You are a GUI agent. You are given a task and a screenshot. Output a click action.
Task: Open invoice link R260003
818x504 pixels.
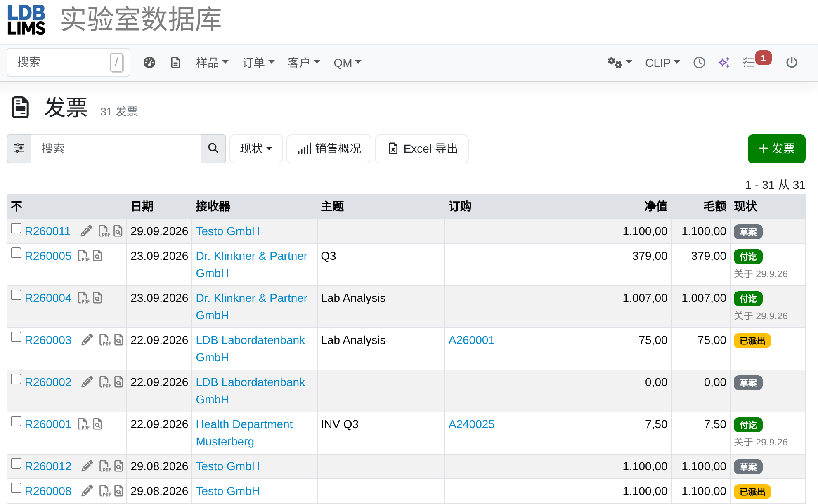[x=48, y=340]
